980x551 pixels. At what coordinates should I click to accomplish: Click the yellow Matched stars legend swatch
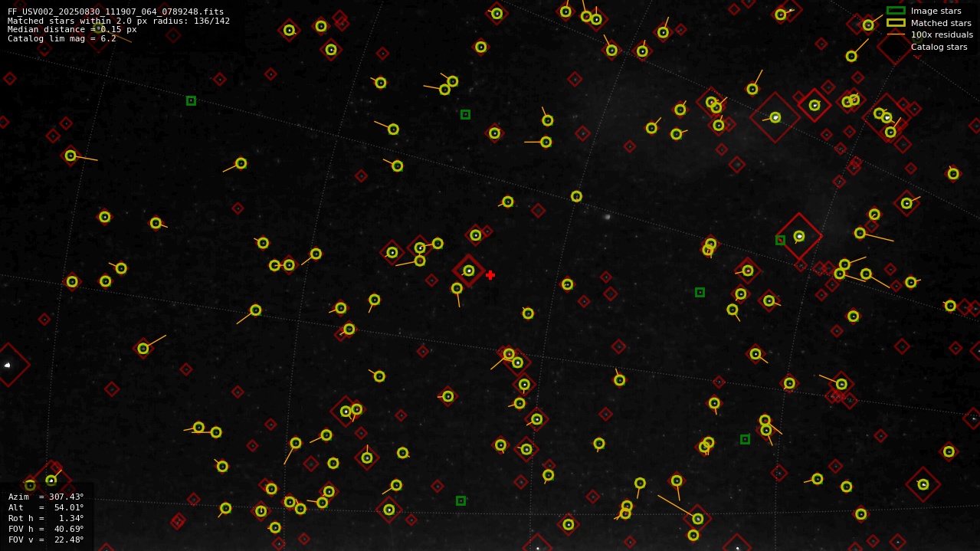(x=896, y=23)
